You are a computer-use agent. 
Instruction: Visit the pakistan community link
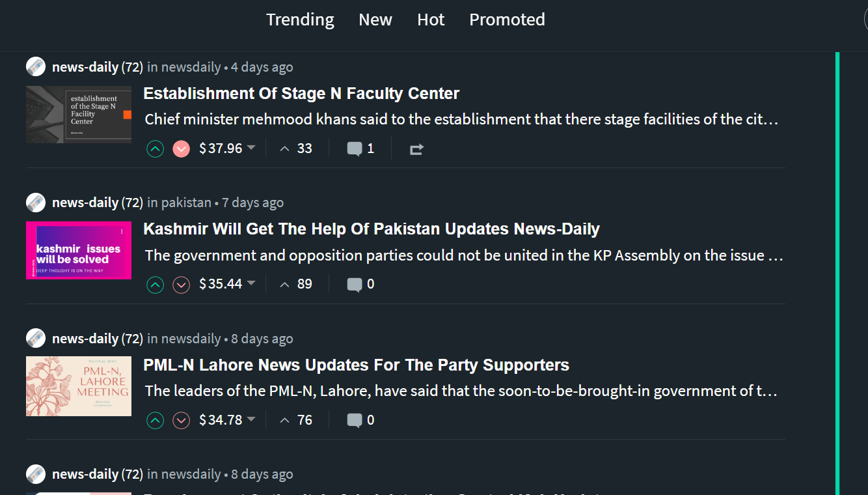coord(185,203)
